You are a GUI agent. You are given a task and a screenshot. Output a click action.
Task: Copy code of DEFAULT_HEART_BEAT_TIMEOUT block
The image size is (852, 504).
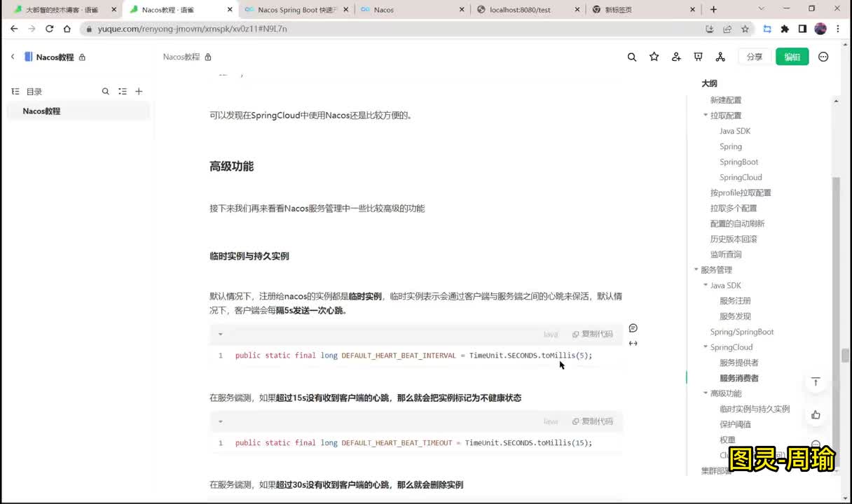tap(593, 421)
